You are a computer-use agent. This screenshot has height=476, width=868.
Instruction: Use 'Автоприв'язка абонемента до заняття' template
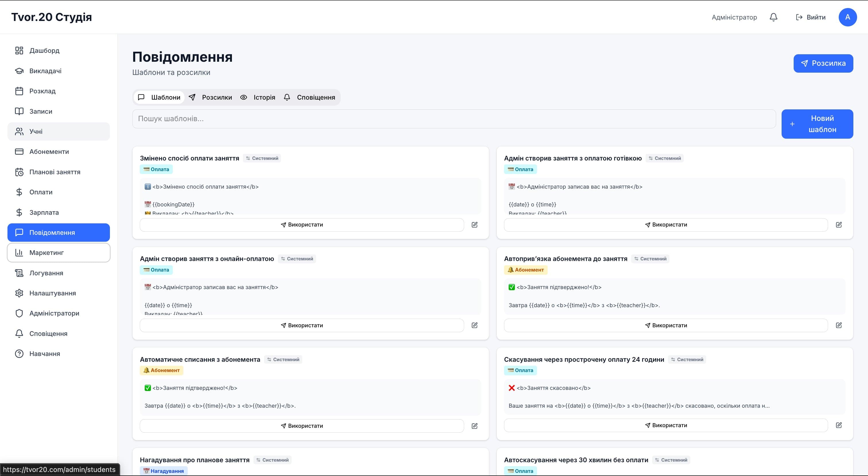click(x=666, y=325)
